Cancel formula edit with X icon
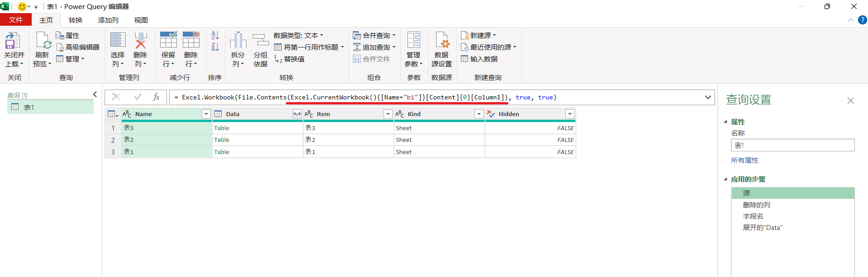 point(116,97)
